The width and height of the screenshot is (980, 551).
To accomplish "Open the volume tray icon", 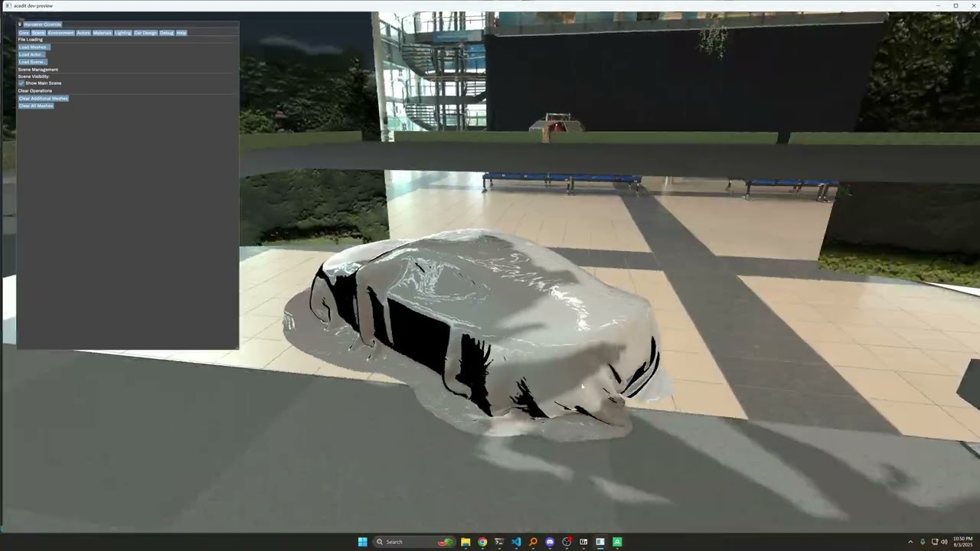I will click(944, 542).
